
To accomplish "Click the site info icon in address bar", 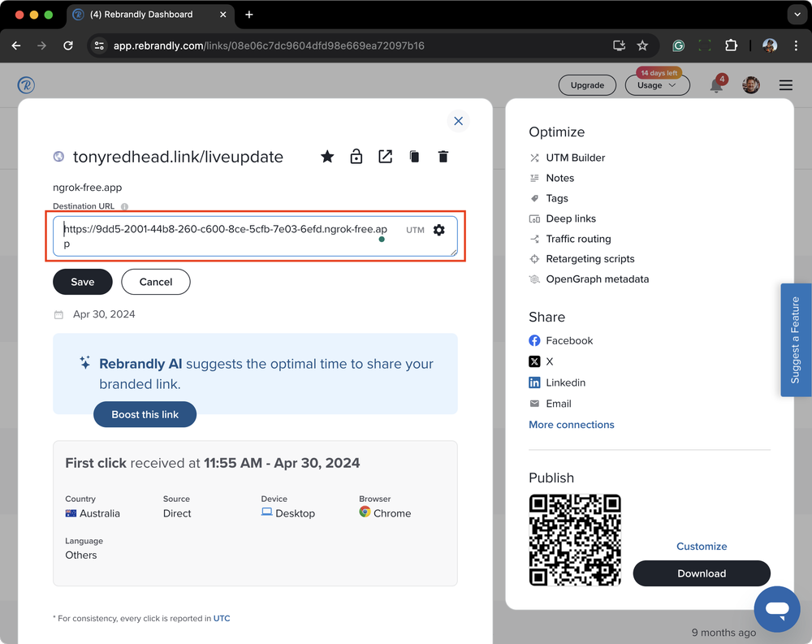I will coord(99,45).
